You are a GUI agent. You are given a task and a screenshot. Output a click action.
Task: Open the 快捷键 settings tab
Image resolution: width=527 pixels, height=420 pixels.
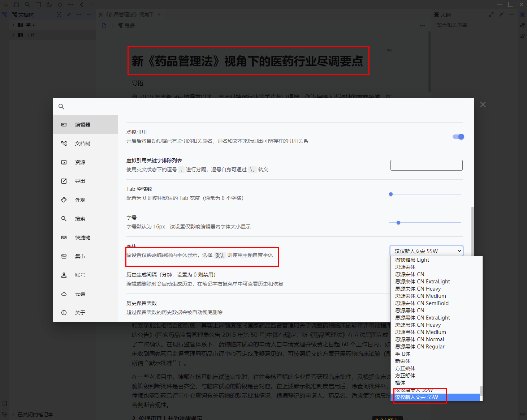click(85, 237)
